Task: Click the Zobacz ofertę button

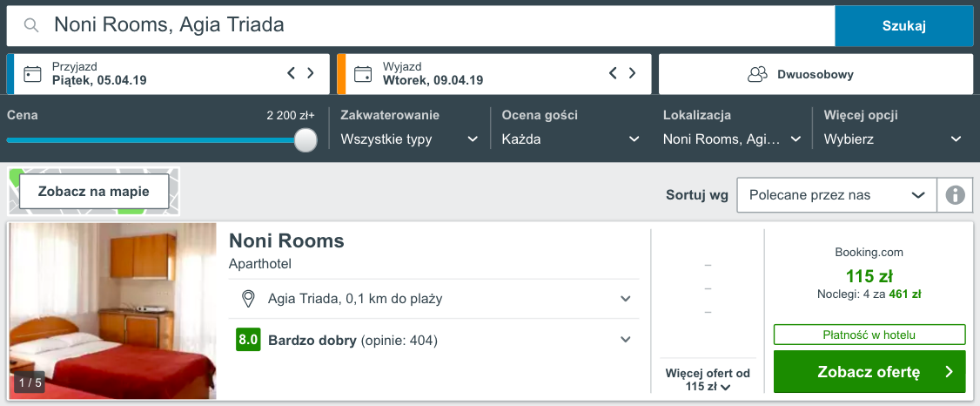Action: point(869,372)
